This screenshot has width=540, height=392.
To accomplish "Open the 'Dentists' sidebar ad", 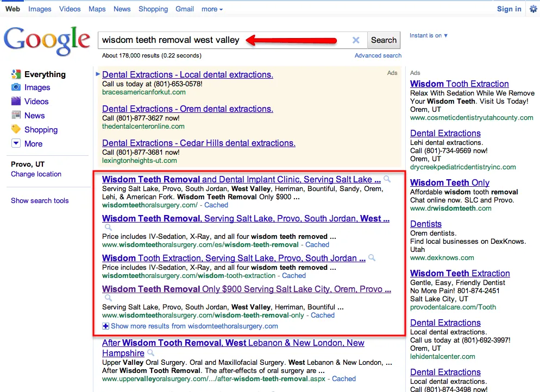I will (x=426, y=224).
